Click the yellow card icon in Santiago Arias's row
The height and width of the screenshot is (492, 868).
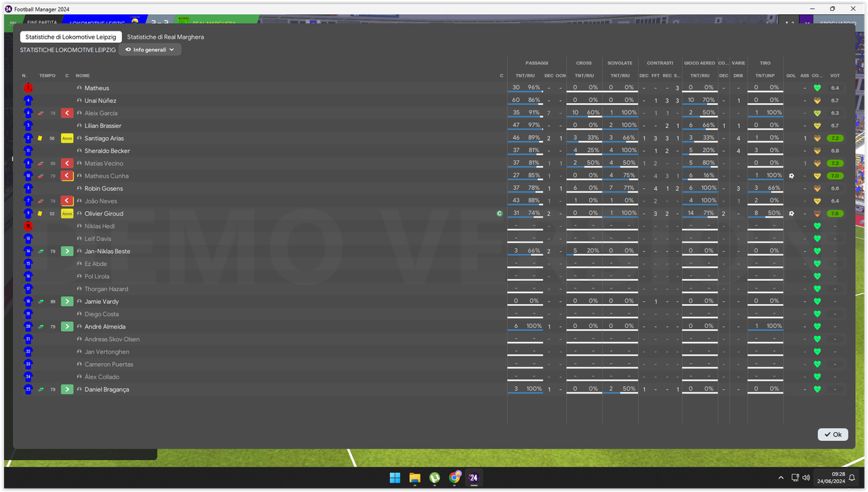[40, 138]
